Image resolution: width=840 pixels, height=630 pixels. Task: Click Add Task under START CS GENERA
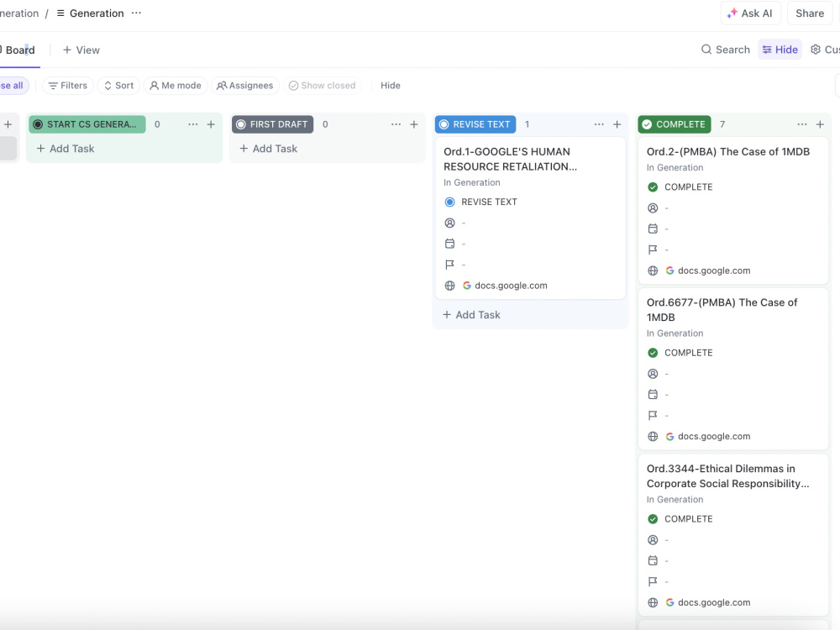pyautogui.click(x=66, y=149)
